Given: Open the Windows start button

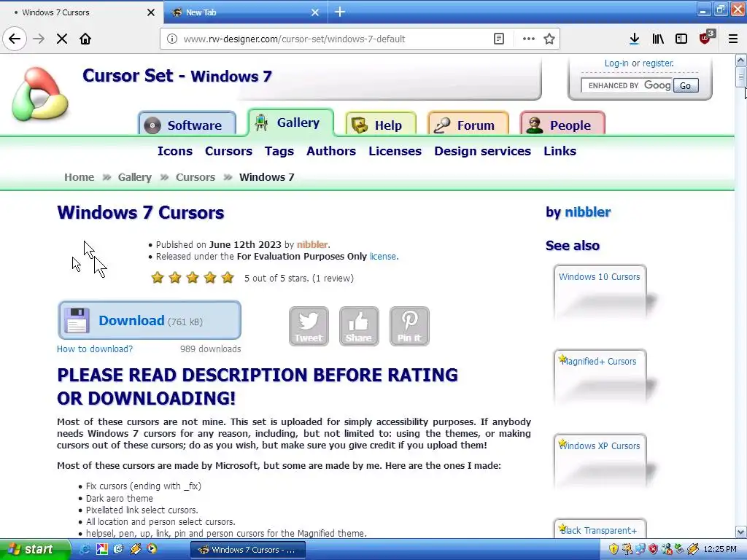Looking at the screenshot, I should pos(35,550).
